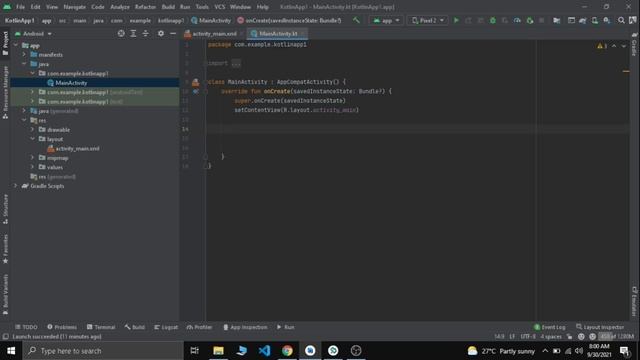This screenshot has height=360, width=640.
Task: Click Expand All icon in Project panel
Action: pyautogui.click(x=133, y=33)
